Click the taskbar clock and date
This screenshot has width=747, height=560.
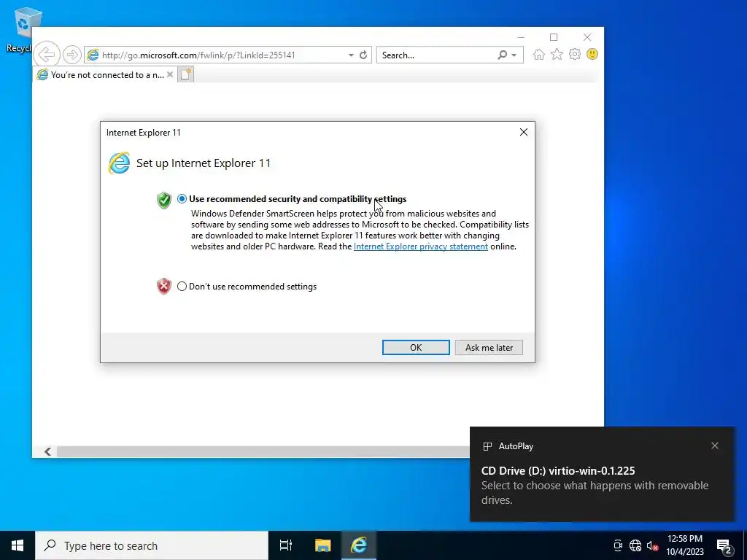(684, 545)
